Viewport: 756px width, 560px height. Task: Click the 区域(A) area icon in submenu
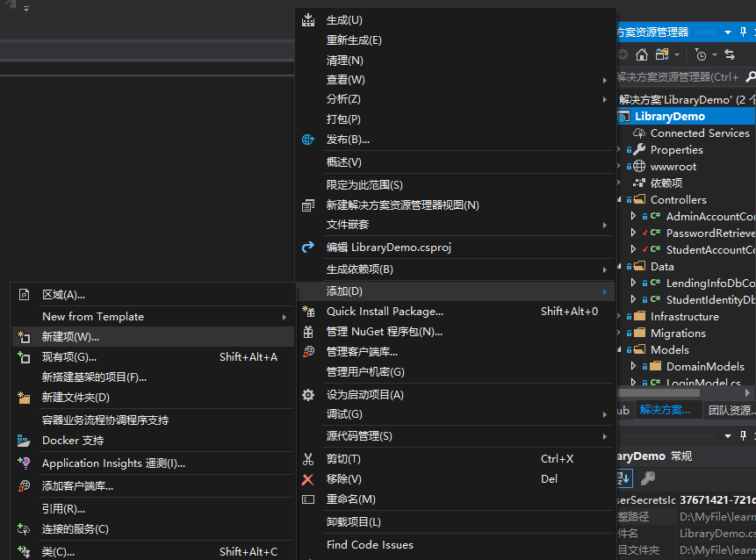24,295
